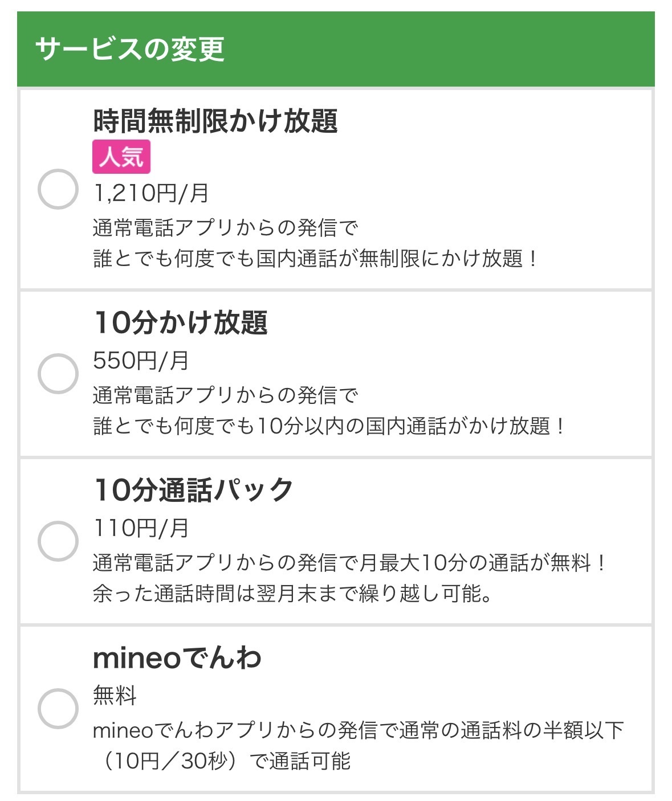Click the pink 人気 badge
Screen dimensions: 672x801
[121, 157]
